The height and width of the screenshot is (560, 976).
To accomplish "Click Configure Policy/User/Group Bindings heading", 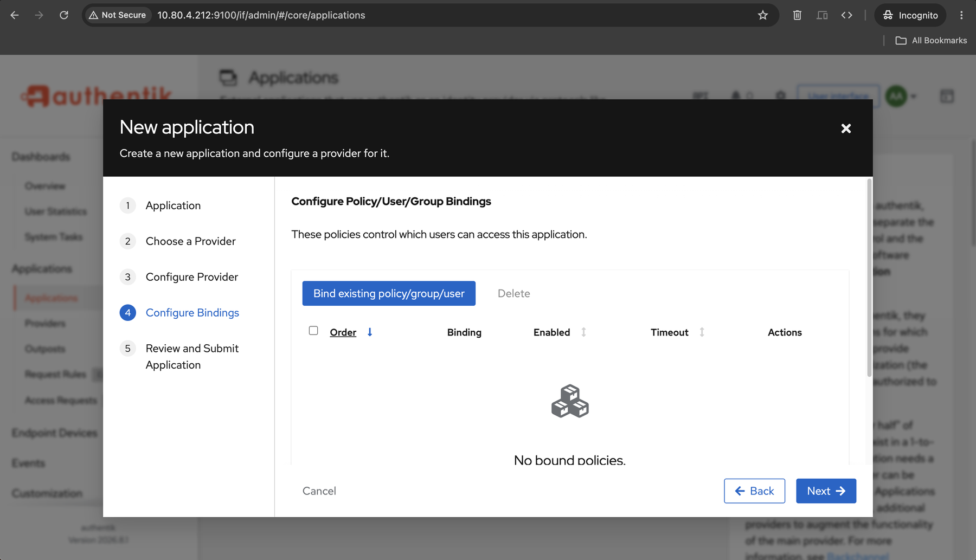I will [391, 201].
